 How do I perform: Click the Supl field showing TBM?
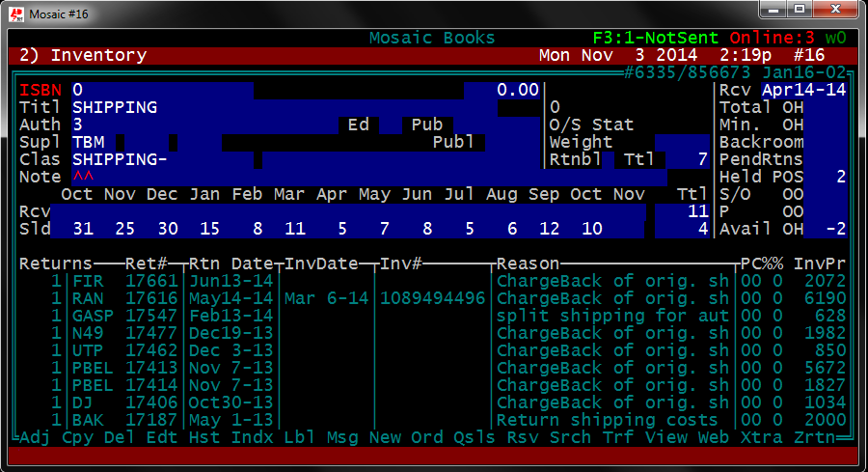pyautogui.click(x=88, y=142)
